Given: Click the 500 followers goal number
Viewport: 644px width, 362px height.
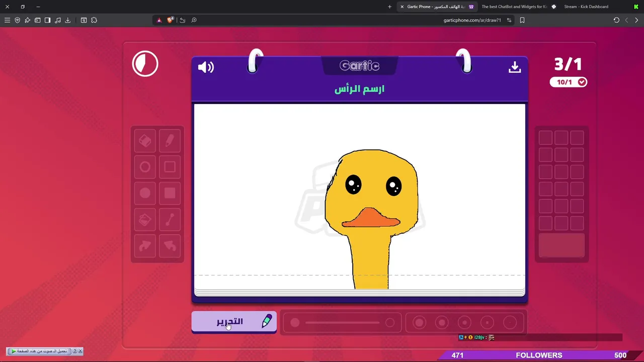Looking at the screenshot, I should point(620,355).
